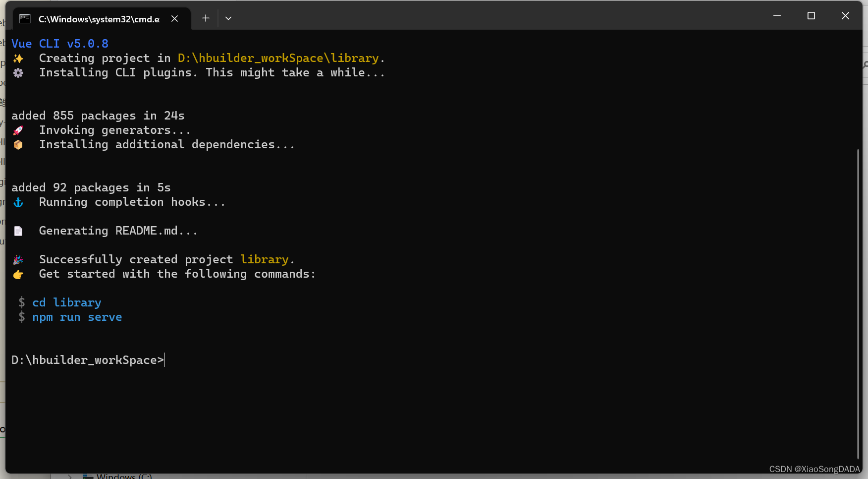This screenshot has height=479, width=868.
Task: Click the 'cd library' command text
Action: tap(67, 302)
